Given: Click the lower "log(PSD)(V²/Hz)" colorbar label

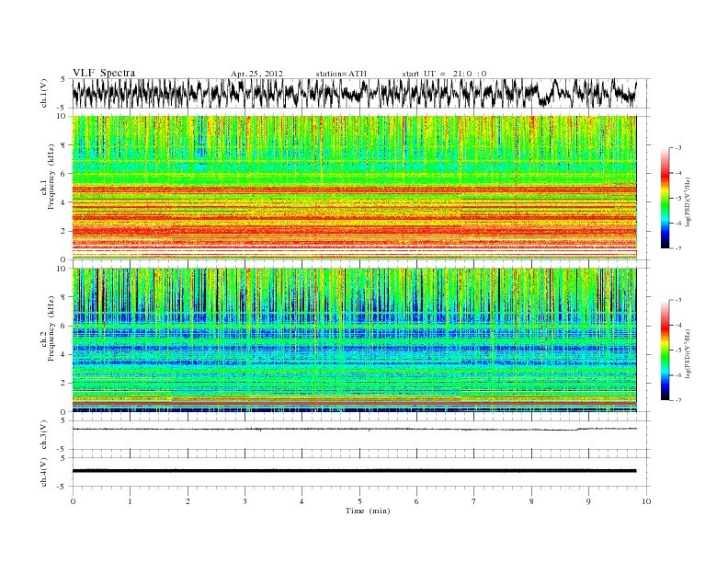Looking at the screenshot, I should point(688,352).
